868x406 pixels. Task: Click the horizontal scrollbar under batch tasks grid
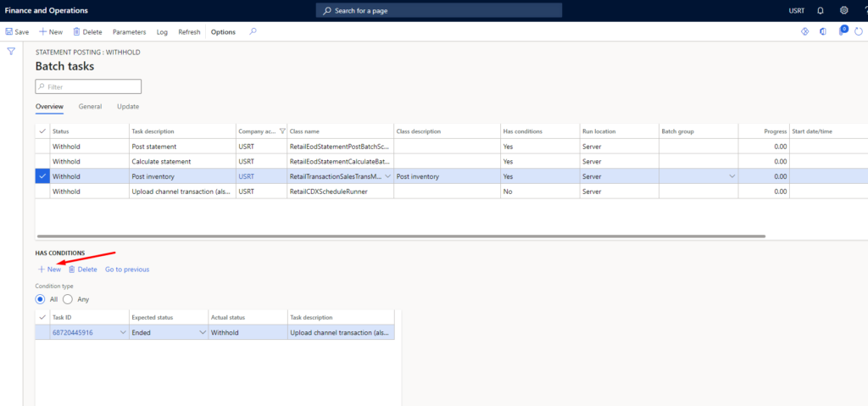[400, 236]
